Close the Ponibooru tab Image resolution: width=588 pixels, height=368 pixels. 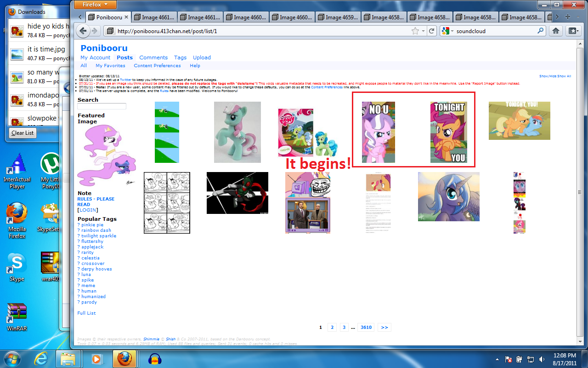click(x=126, y=17)
